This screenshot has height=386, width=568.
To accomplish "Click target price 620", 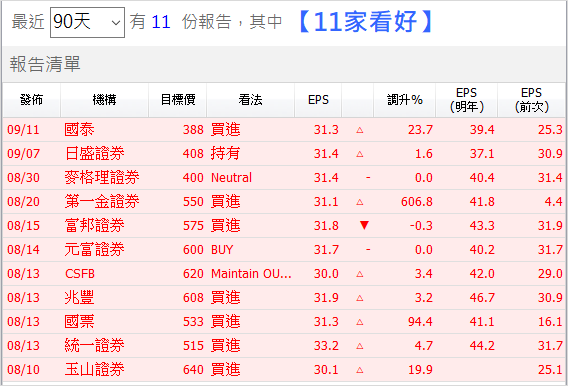I will point(193,273).
